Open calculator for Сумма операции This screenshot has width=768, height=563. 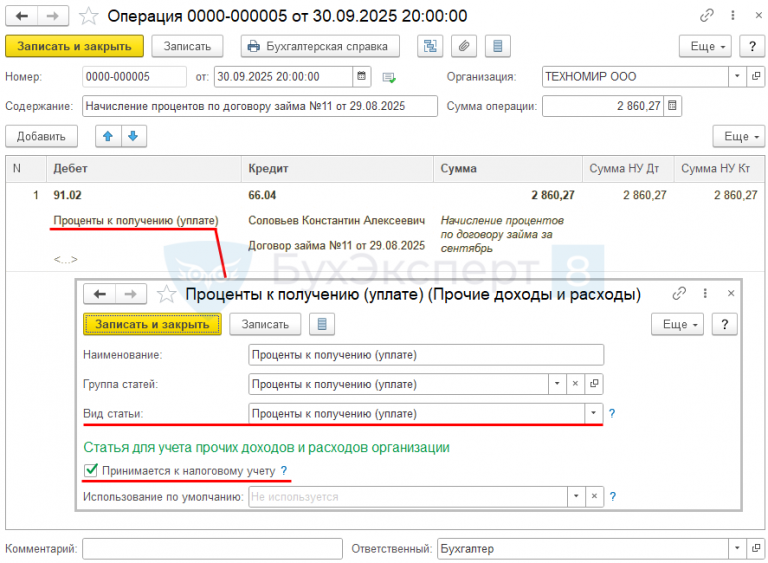672,106
